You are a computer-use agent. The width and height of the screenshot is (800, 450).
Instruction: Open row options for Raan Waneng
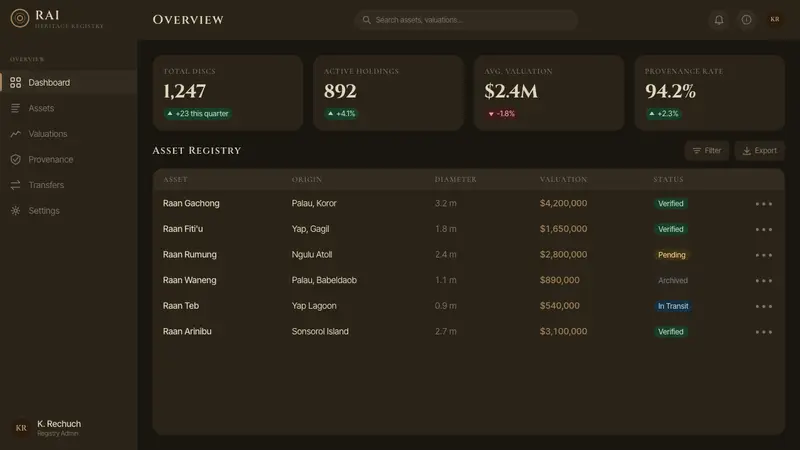pos(763,280)
